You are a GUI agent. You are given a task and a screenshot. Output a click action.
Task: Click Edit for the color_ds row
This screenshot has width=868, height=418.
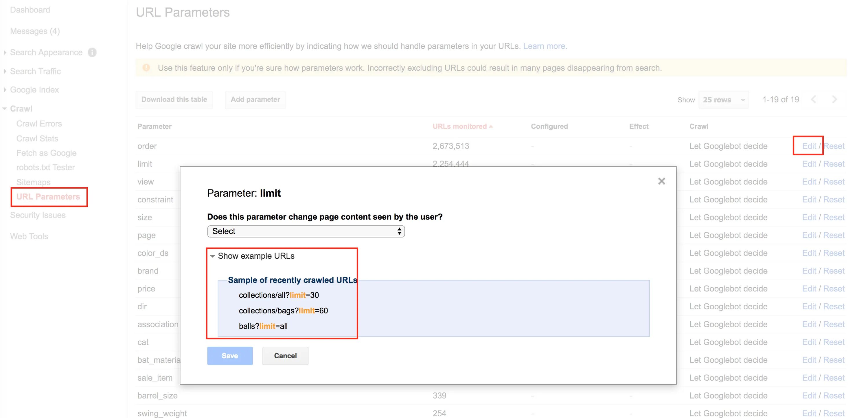tap(809, 253)
